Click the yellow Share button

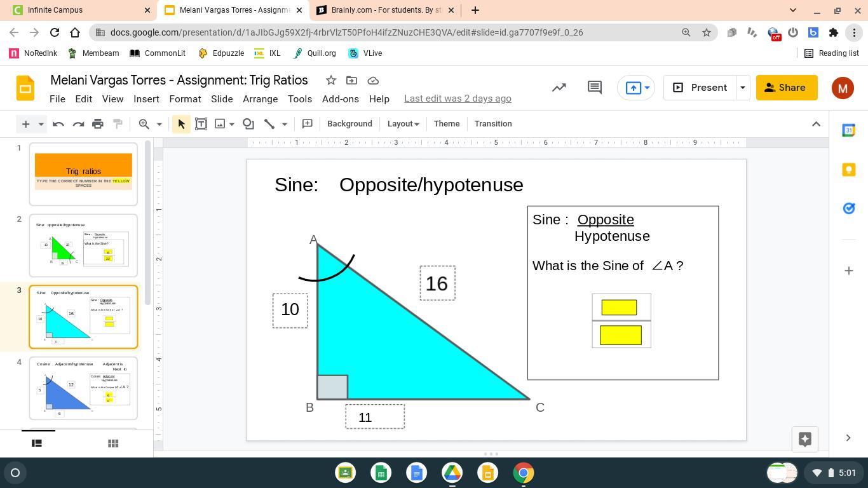tap(786, 88)
